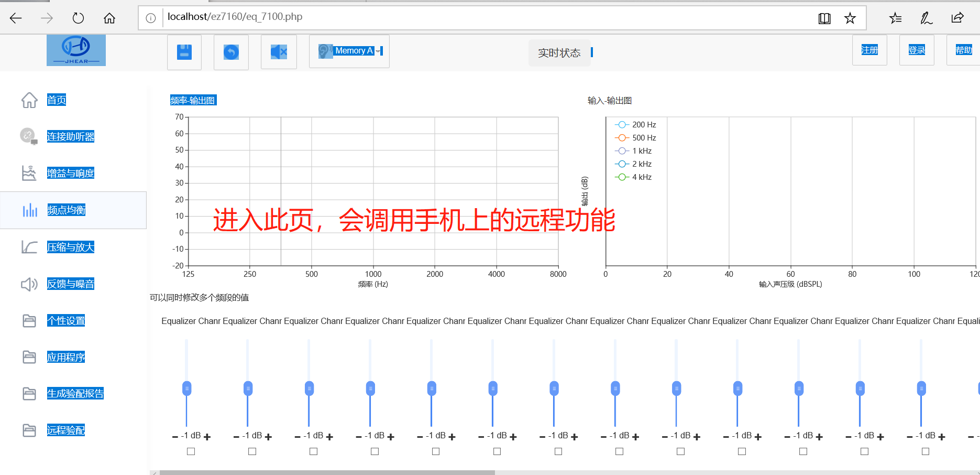Click the 登录 login button

point(916,50)
